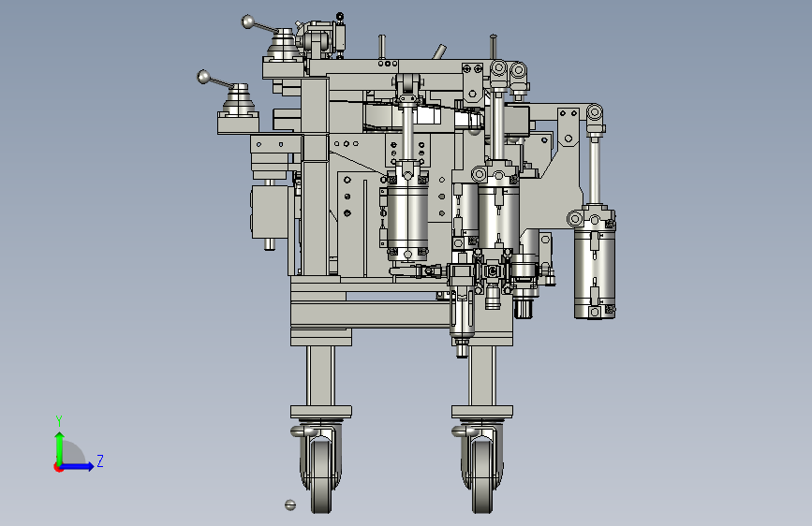Image resolution: width=812 pixels, height=526 pixels.
Task: Select the ball knob of the lower lever handle
Action: tap(204, 77)
